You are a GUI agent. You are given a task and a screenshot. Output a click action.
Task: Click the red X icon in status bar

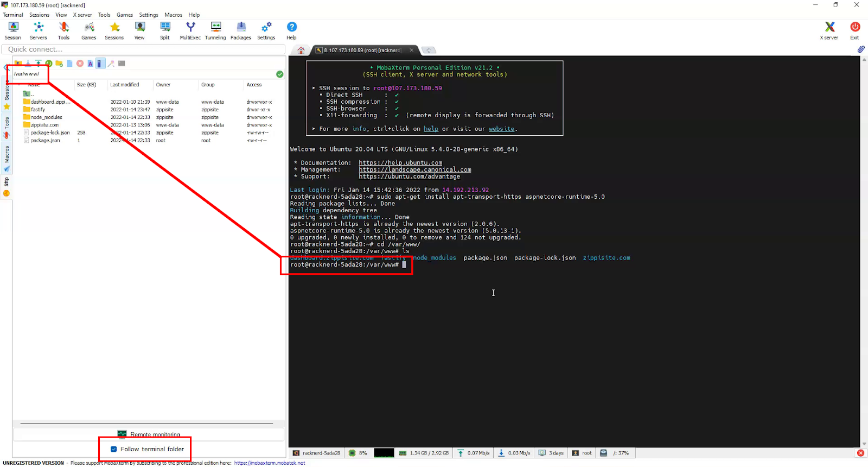pyautogui.click(x=860, y=453)
